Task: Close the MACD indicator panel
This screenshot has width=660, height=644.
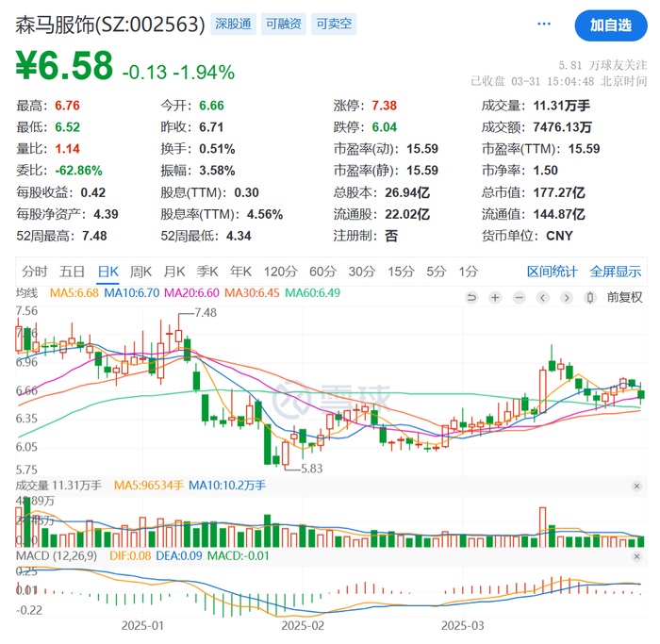Action: tap(636, 556)
